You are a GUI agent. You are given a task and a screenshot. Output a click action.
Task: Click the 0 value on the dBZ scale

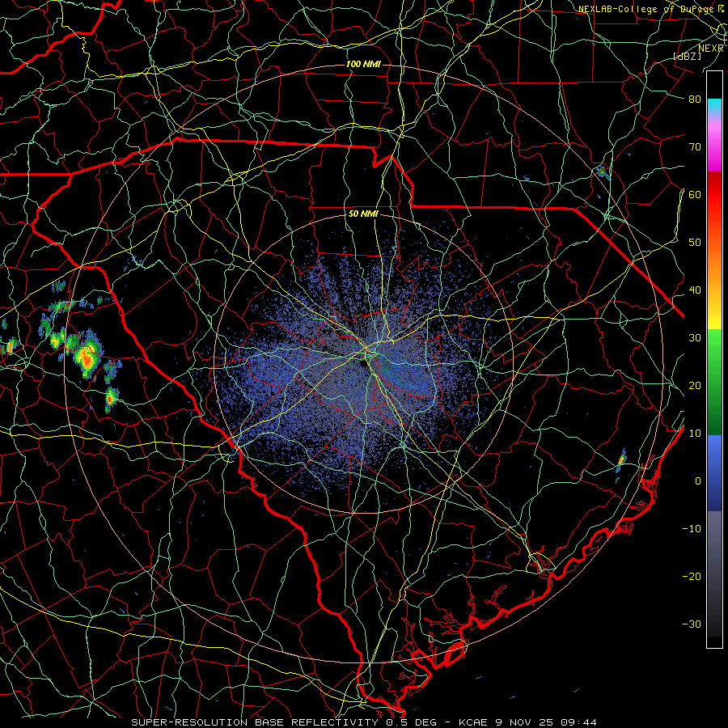698,481
